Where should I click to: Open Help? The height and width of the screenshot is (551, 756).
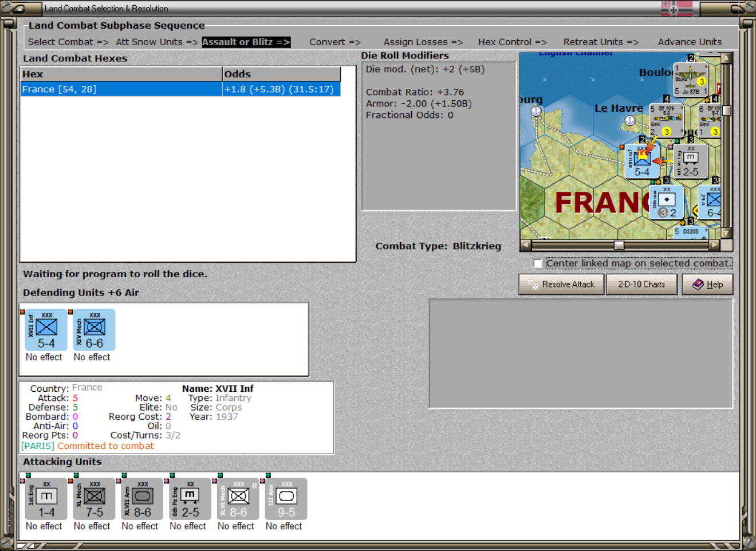707,284
